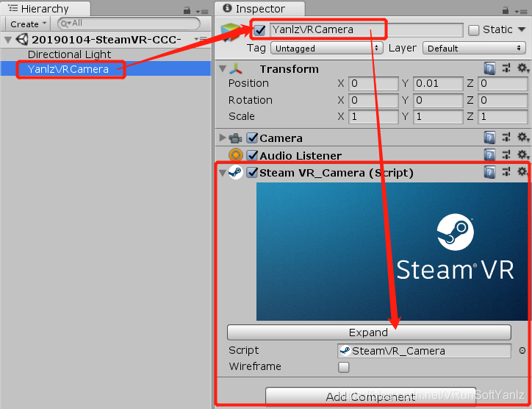Screen dimensions: 532x409
Task: Collapse the scene foldout in Hierarchy
Action: click(8, 40)
